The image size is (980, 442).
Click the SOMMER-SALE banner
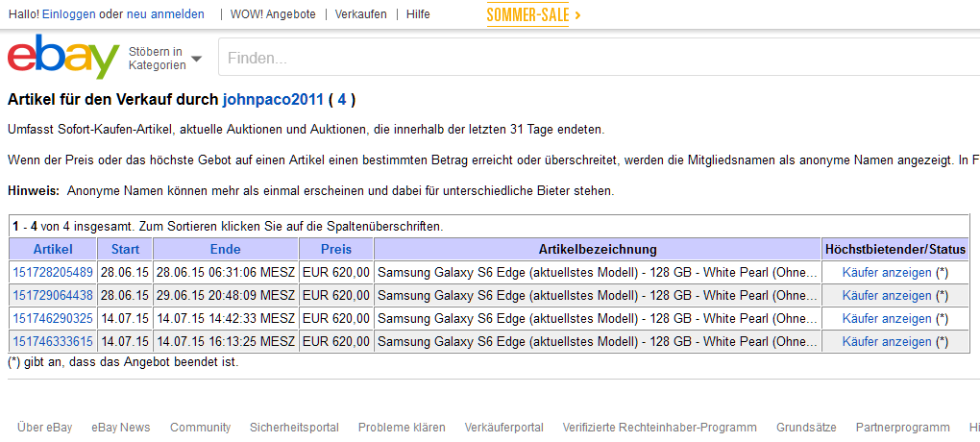(x=534, y=15)
